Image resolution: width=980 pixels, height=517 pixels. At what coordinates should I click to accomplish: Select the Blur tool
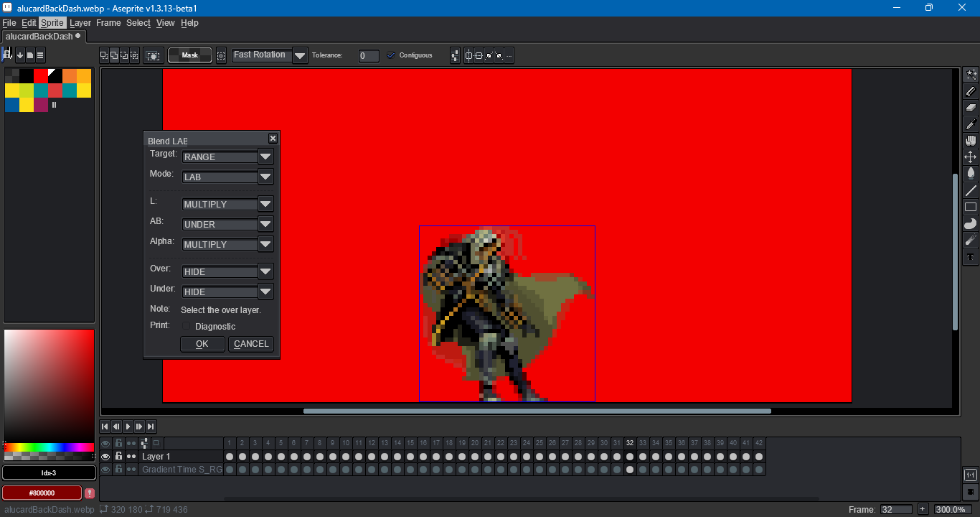click(971, 240)
